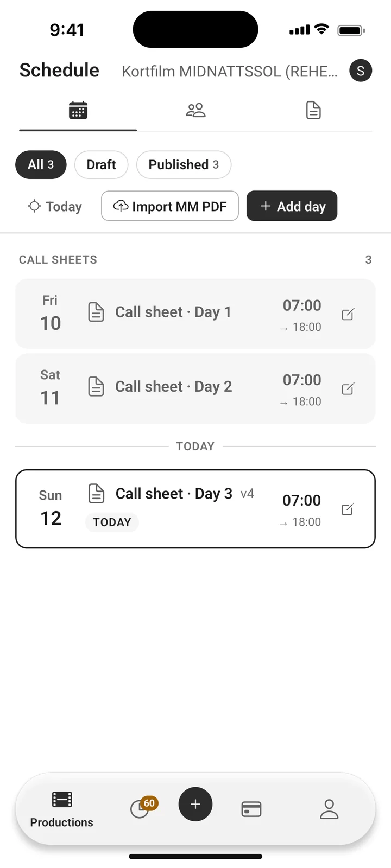Jump to Today
The image size is (391, 868).
click(55, 206)
